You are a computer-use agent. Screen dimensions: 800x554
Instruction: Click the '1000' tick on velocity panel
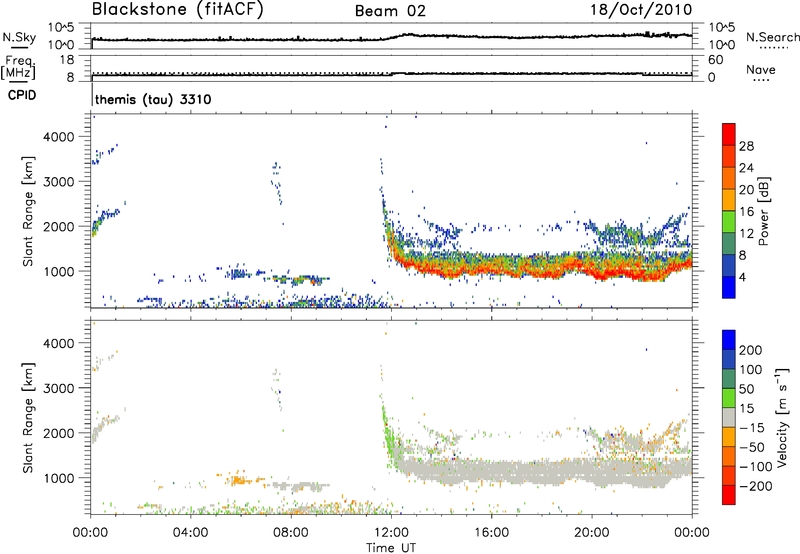[59, 478]
